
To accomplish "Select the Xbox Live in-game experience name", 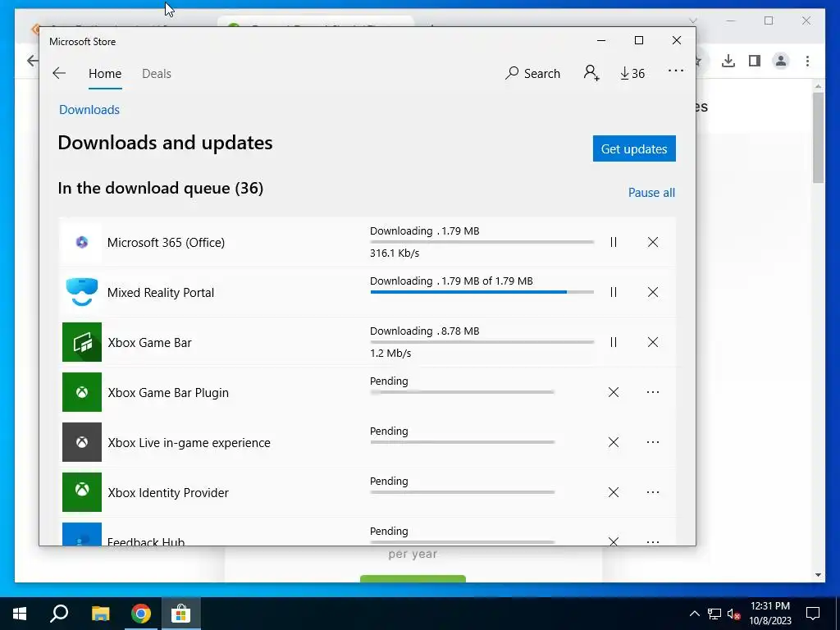I will click(x=189, y=442).
